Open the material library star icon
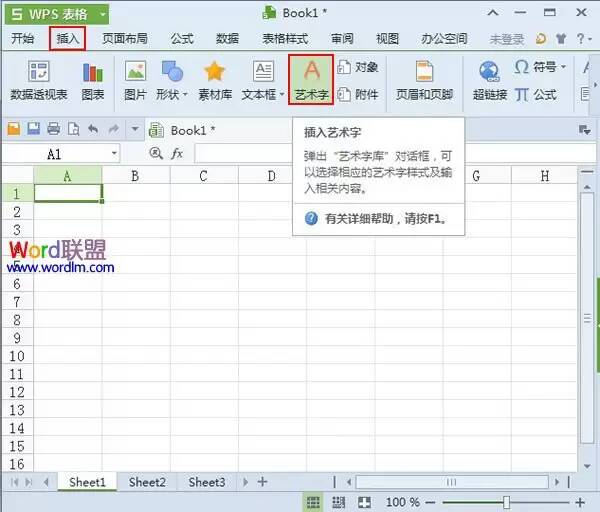This screenshot has width=600, height=512. tap(214, 72)
